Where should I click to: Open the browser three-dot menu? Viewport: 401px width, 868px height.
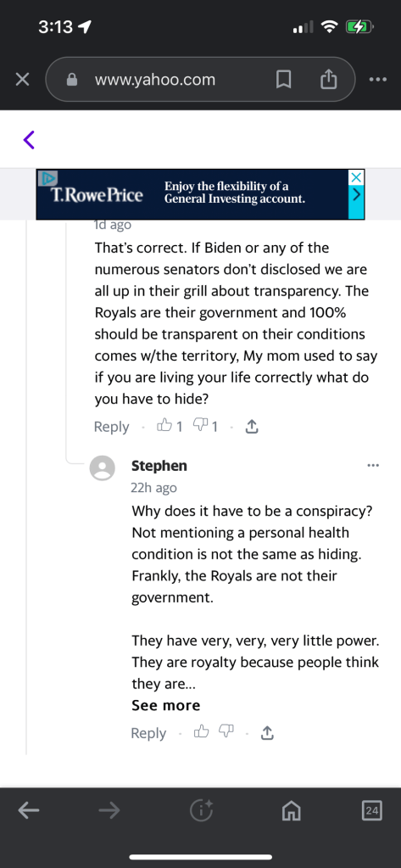378,80
